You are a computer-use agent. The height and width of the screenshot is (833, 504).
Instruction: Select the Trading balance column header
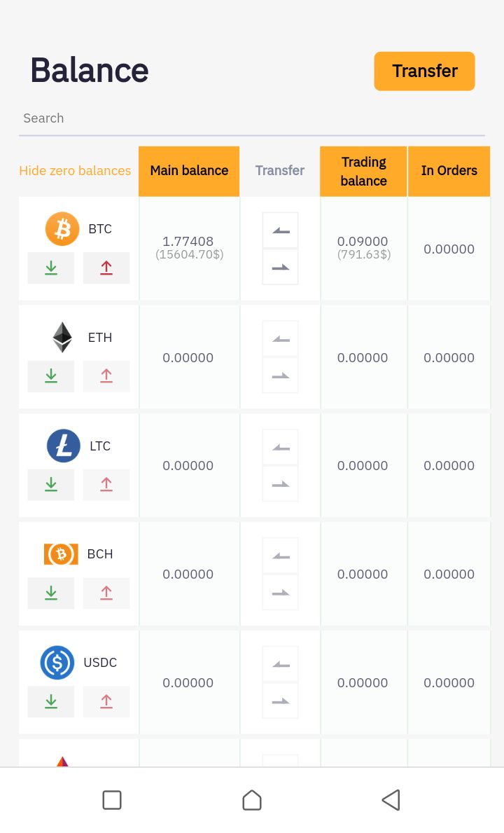pyautogui.click(x=363, y=172)
